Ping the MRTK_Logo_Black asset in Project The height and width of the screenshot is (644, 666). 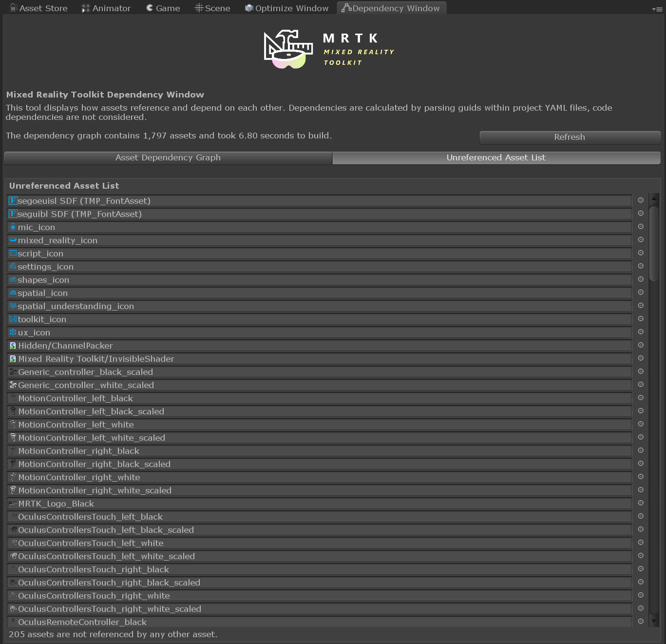(x=641, y=503)
